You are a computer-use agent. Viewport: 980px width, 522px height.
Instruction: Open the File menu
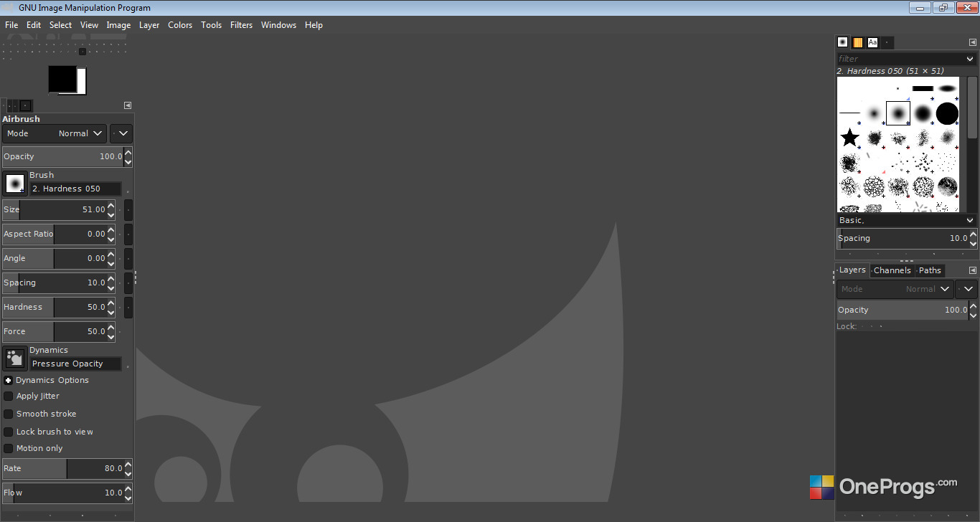point(11,25)
